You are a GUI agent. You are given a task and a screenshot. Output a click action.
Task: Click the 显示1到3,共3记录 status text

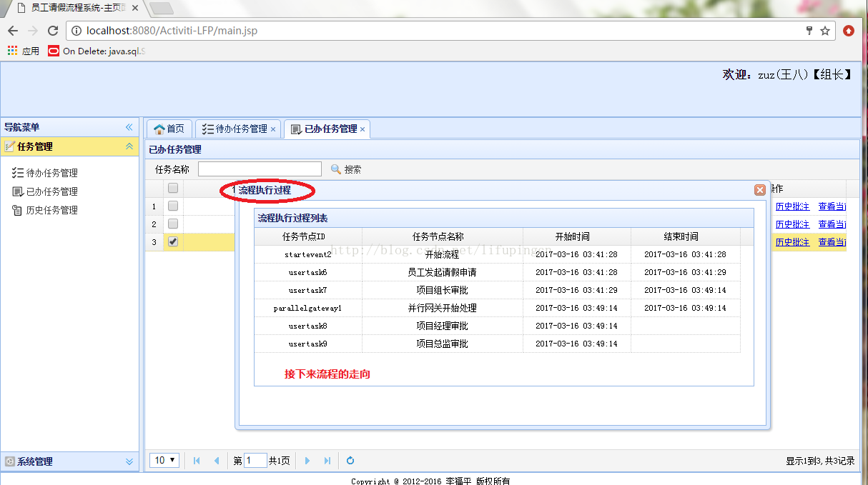pos(820,461)
